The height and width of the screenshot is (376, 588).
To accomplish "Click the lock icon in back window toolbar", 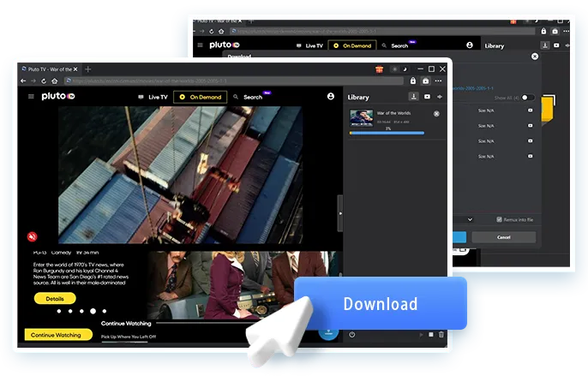I will point(543,31).
